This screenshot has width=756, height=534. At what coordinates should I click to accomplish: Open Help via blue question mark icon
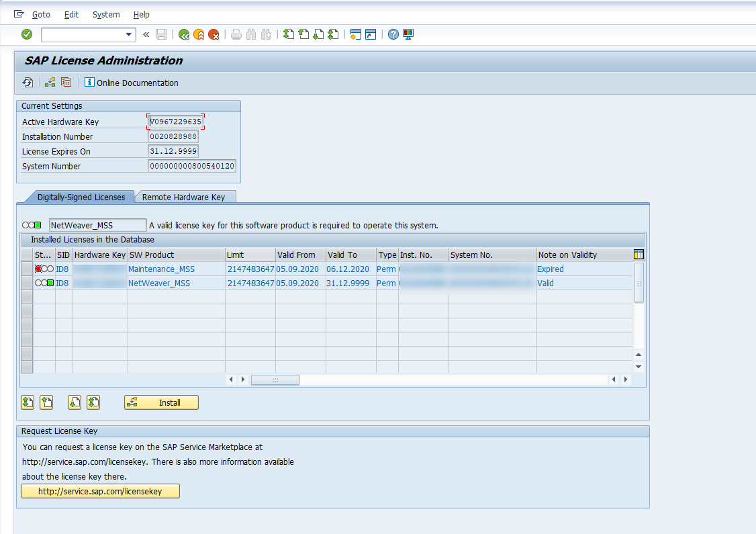pos(393,34)
